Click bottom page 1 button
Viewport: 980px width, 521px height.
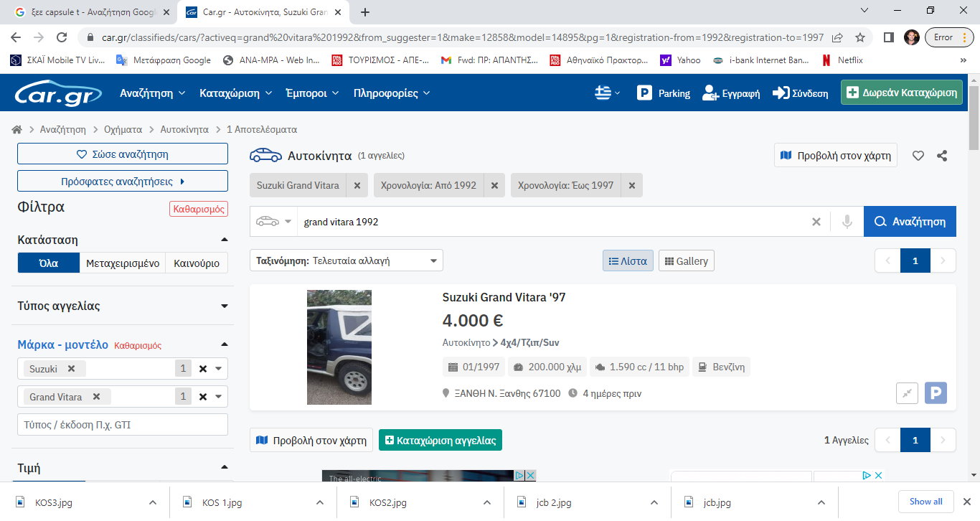point(915,440)
